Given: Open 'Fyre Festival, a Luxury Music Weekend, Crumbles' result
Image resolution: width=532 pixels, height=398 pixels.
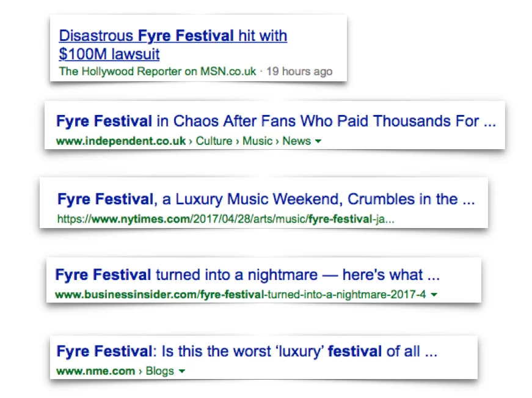Looking at the screenshot, I should pyautogui.click(x=266, y=199).
